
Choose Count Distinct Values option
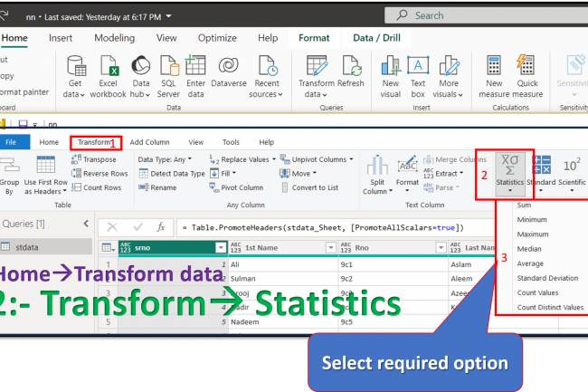[x=550, y=307]
